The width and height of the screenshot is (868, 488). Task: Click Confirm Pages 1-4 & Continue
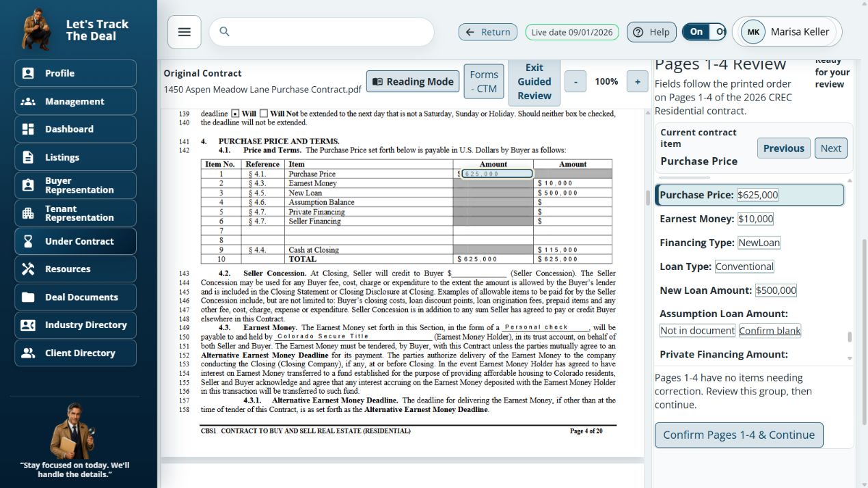coord(739,435)
